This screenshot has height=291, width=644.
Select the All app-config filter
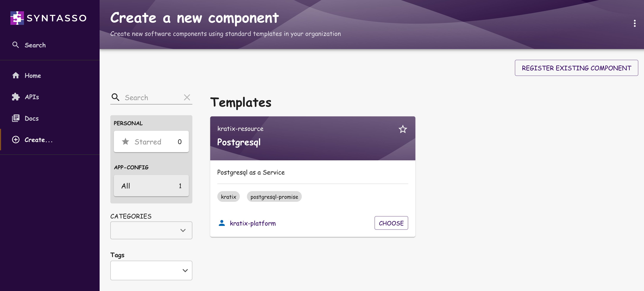tap(151, 186)
